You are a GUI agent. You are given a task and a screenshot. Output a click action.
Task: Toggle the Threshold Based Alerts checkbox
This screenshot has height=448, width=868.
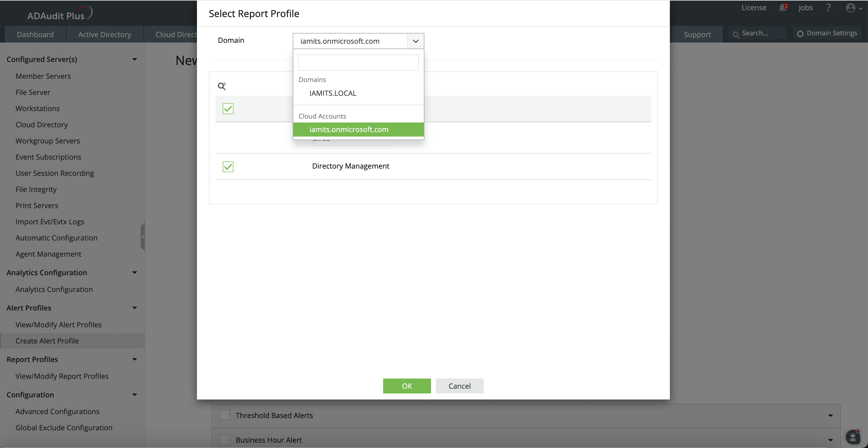click(225, 415)
